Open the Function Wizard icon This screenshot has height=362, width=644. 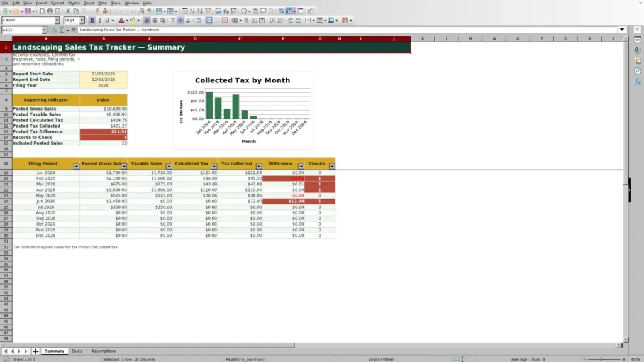[x=54, y=30]
